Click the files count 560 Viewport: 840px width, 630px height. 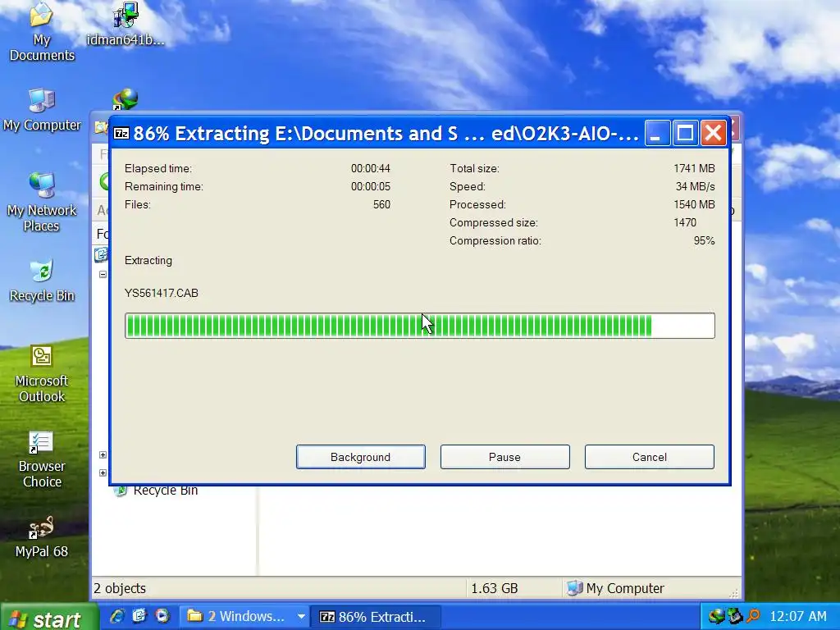[x=381, y=204]
